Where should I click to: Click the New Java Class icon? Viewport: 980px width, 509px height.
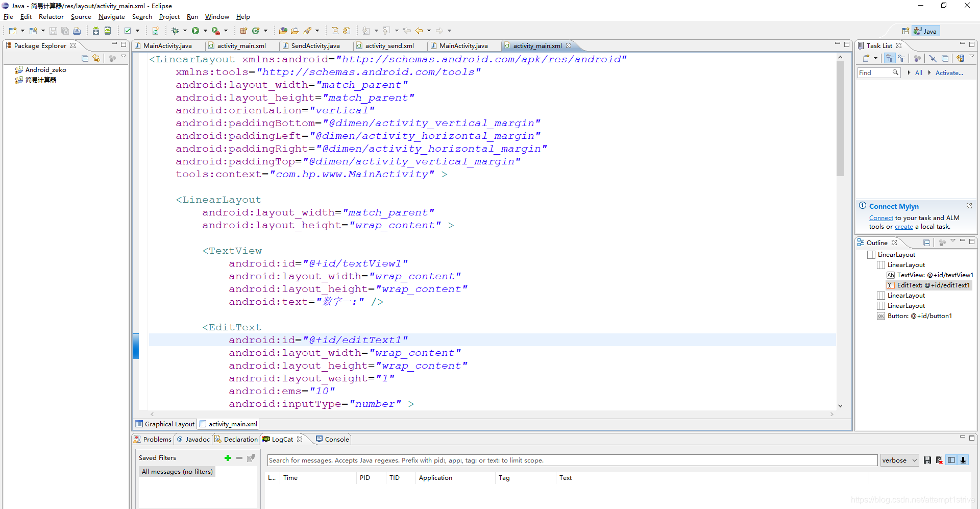point(256,31)
